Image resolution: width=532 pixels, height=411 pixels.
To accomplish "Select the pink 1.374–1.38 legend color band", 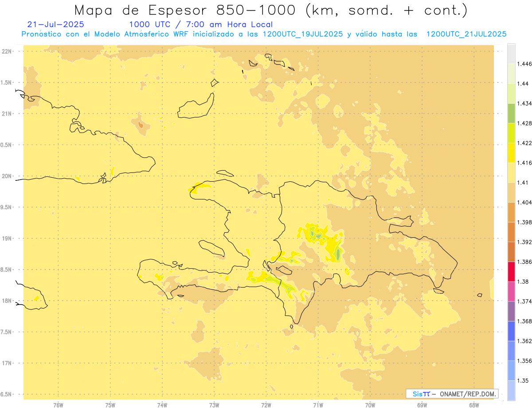I will tap(511, 291).
